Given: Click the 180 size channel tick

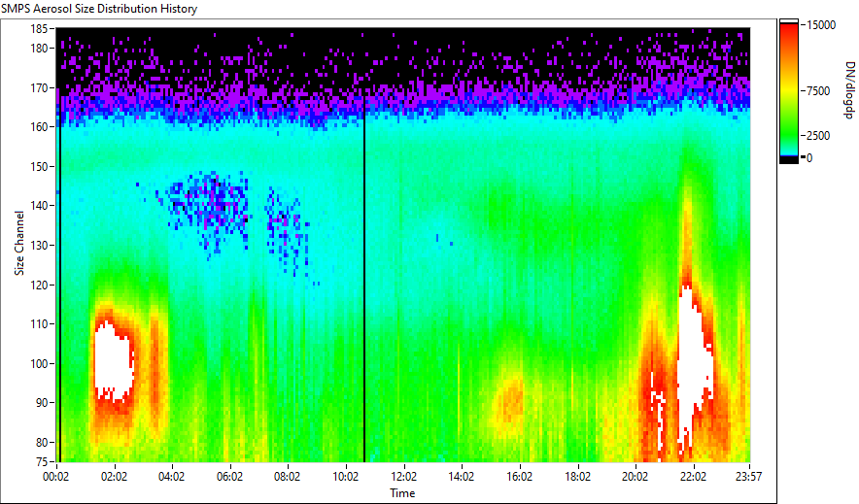Looking at the screenshot, I should pos(39,49).
